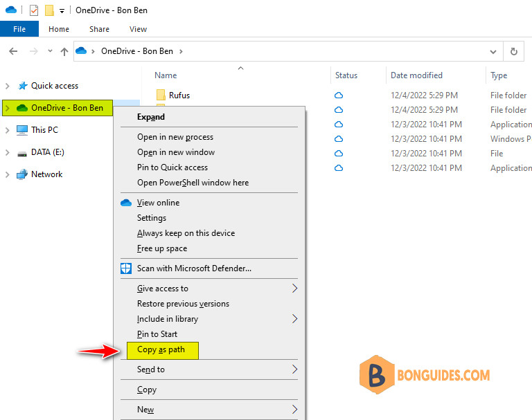Screen dimensions: 532x420
Task: Click the cloud status icon for Rufus
Action: coord(339,95)
